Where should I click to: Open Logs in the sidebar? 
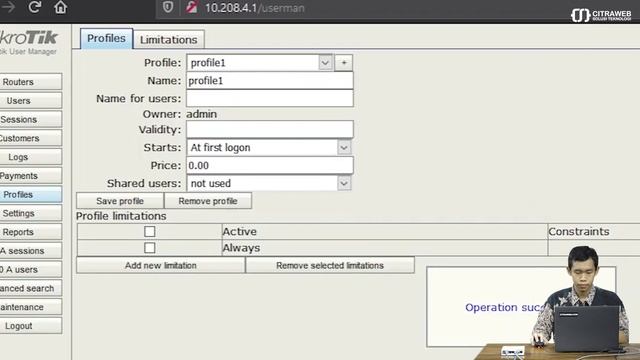tap(31, 157)
